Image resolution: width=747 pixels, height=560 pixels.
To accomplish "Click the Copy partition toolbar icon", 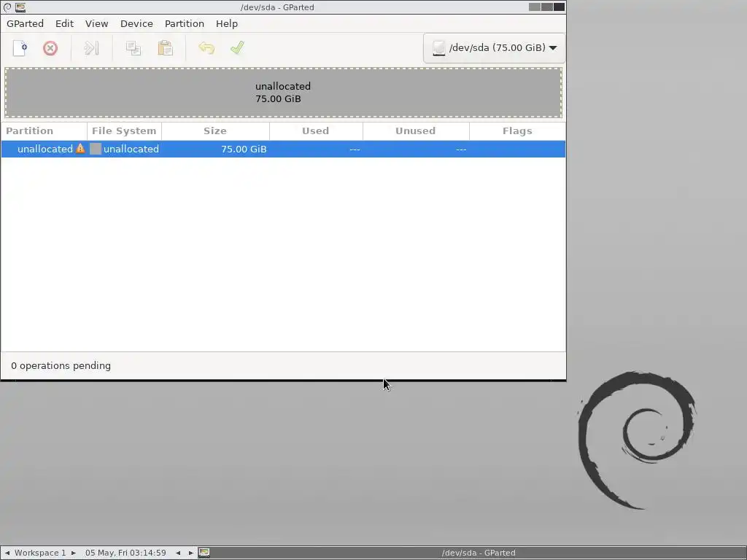I will click(x=133, y=48).
